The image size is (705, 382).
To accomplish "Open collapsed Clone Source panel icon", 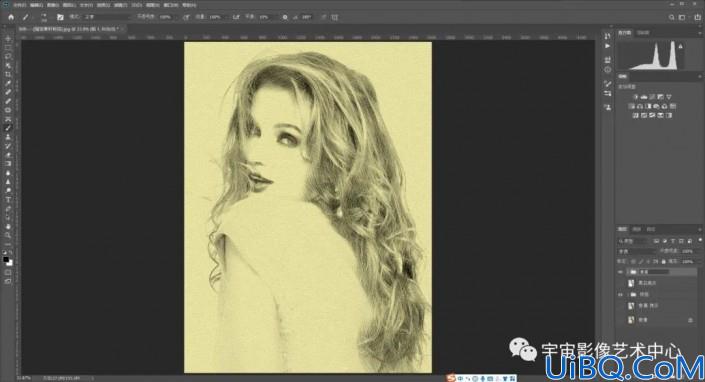I will [608, 107].
